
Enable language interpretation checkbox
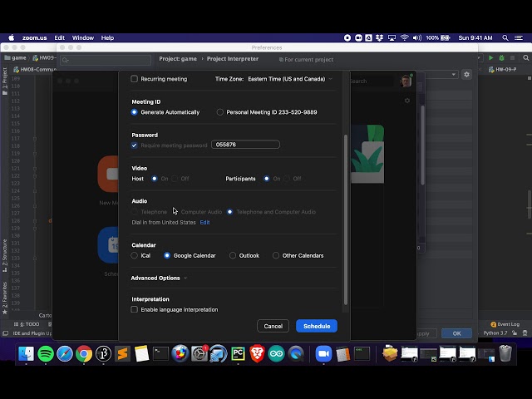[x=135, y=309]
